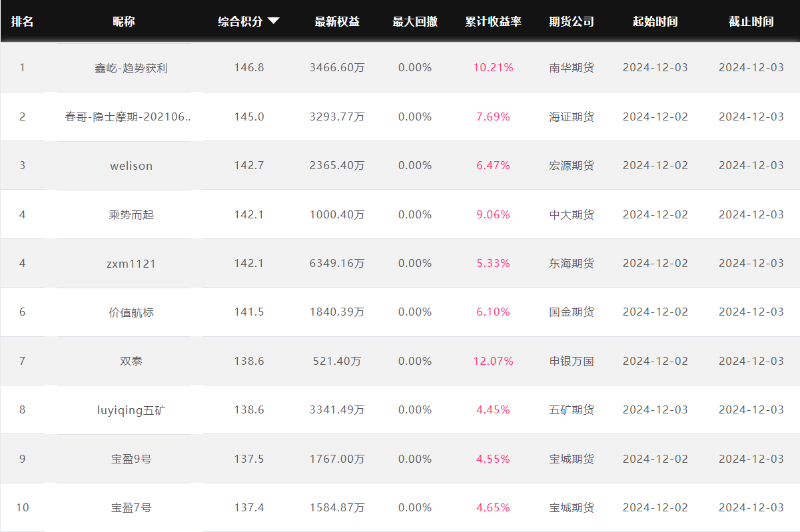
Task: Select the 4.45% return rate
Action: click(494, 409)
